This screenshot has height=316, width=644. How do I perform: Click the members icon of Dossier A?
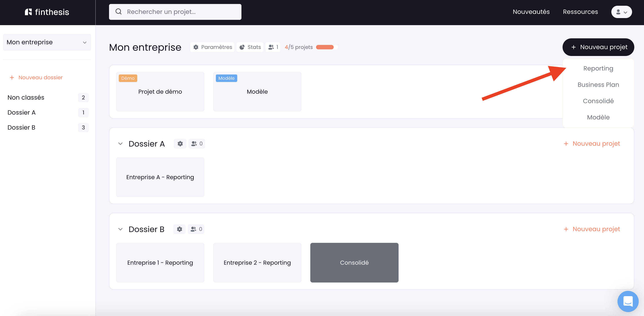tap(196, 143)
